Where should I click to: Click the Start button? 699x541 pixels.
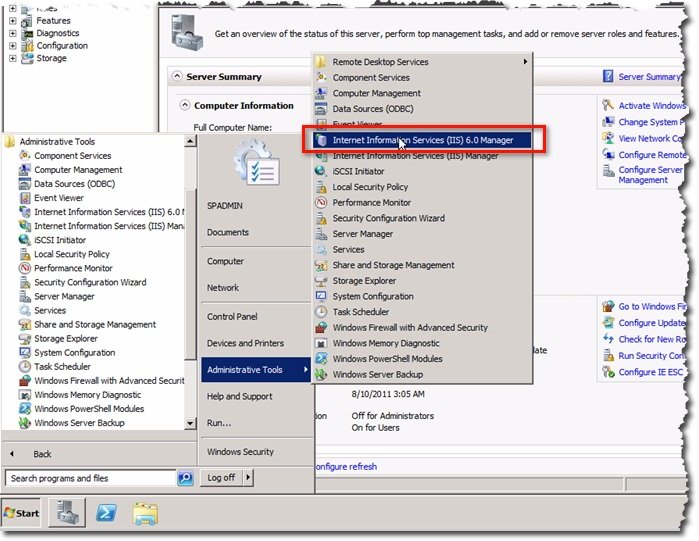click(21, 513)
